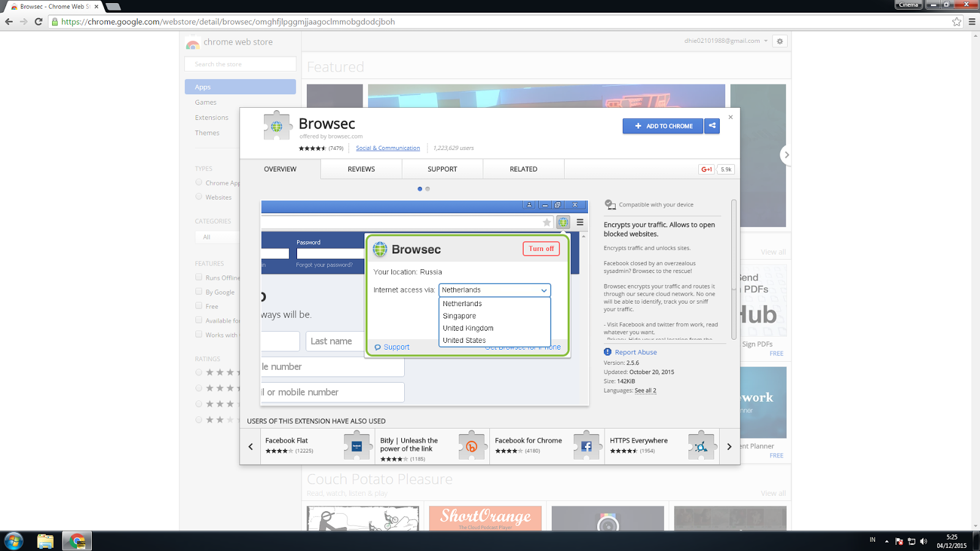Click the Report Abuse flag icon

coord(608,352)
